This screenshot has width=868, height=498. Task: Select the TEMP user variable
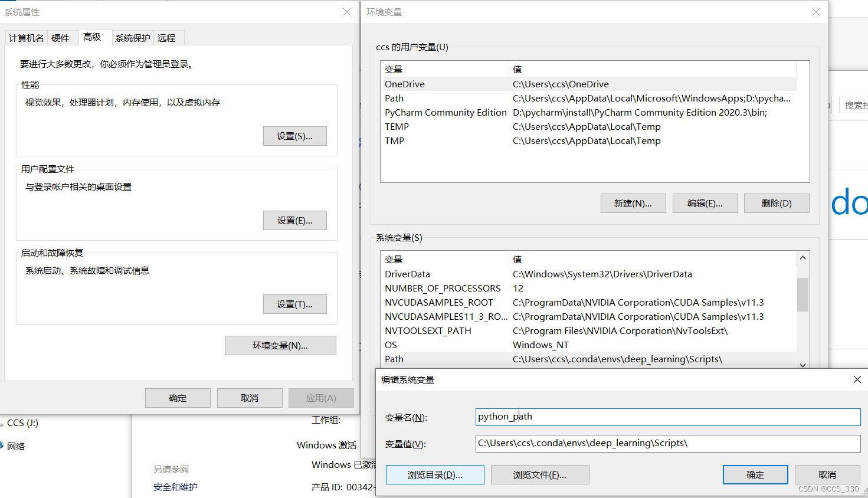[x=588, y=126]
